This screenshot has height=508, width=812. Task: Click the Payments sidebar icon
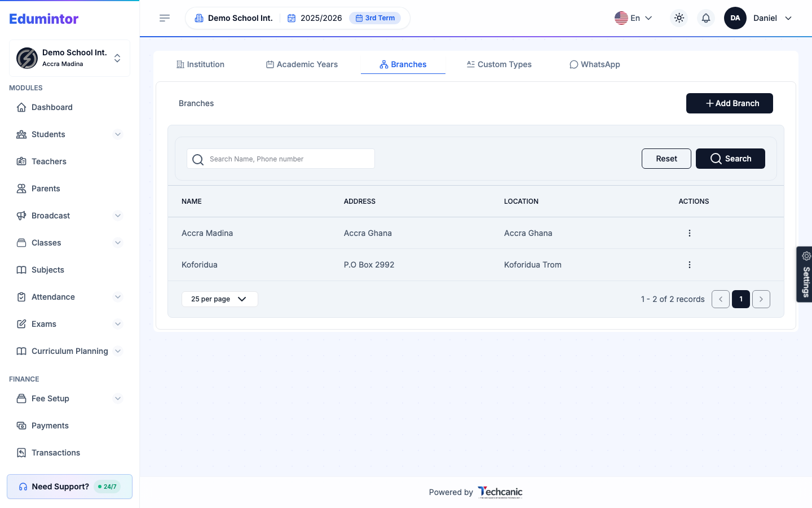click(x=21, y=426)
